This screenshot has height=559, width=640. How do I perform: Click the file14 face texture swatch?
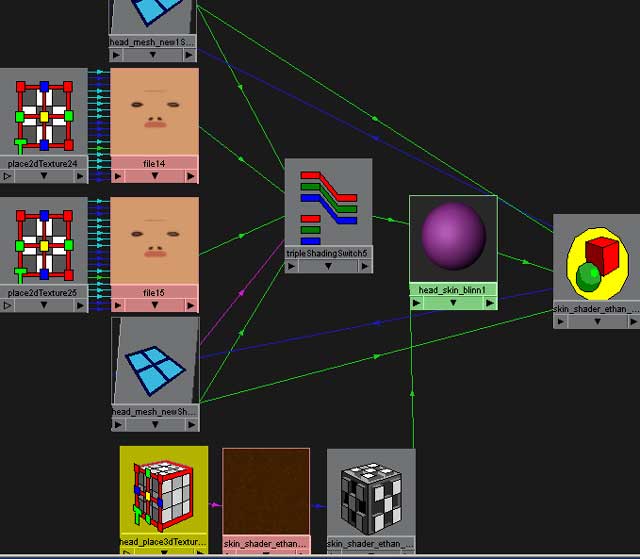tap(155, 112)
